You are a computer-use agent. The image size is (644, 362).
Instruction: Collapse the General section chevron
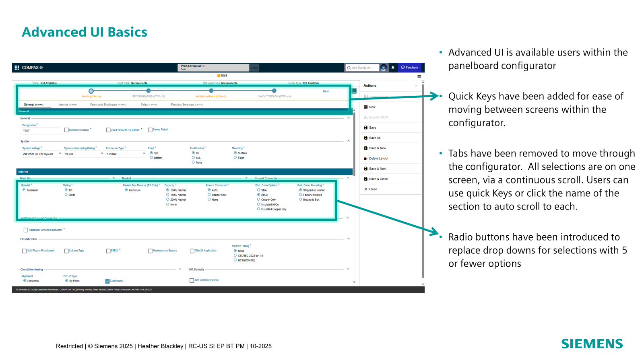coord(349,118)
